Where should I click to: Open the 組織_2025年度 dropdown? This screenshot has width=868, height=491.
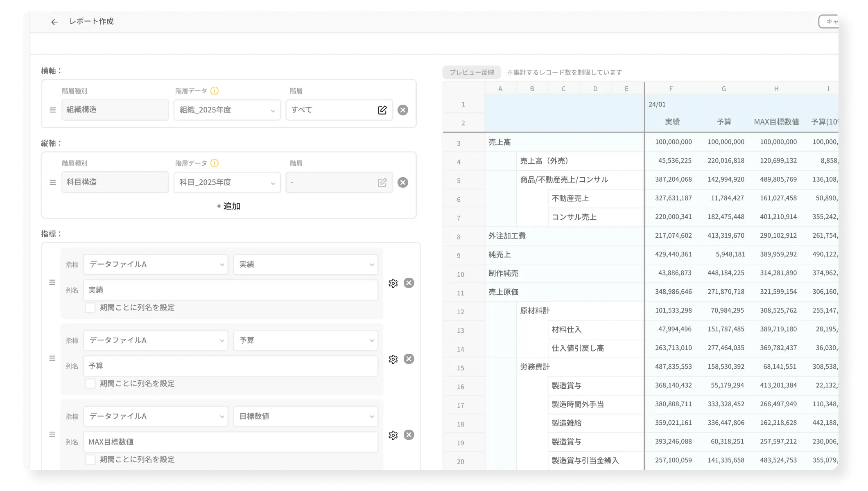[x=227, y=110]
